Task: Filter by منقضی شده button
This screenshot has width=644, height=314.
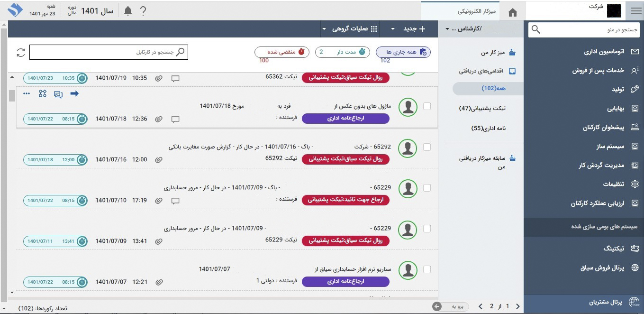Action: 282,52
